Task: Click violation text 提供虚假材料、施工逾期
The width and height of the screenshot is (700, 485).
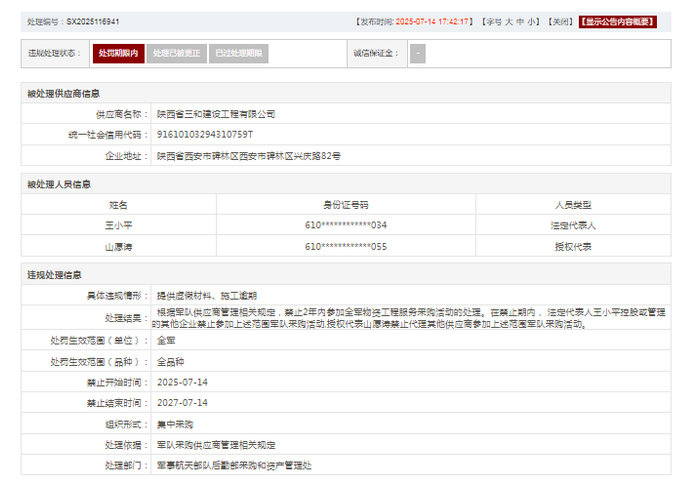Action: coord(207,296)
